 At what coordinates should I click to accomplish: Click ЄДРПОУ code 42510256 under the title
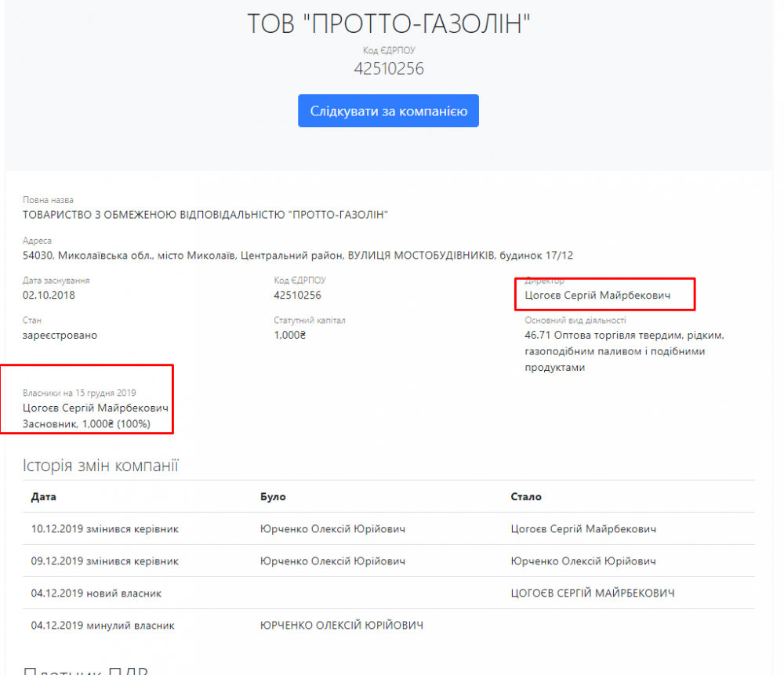(x=389, y=69)
